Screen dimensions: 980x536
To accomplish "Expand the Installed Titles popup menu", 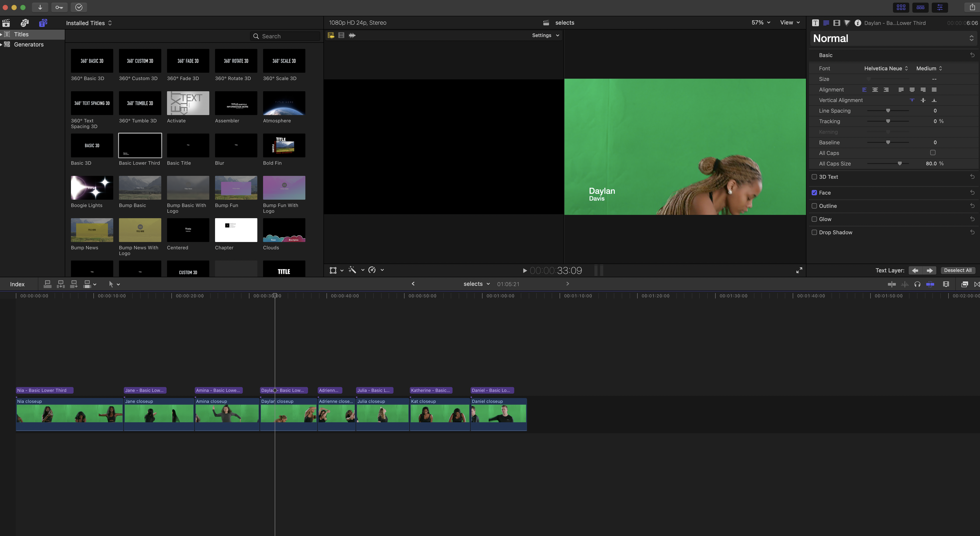I will (89, 23).
